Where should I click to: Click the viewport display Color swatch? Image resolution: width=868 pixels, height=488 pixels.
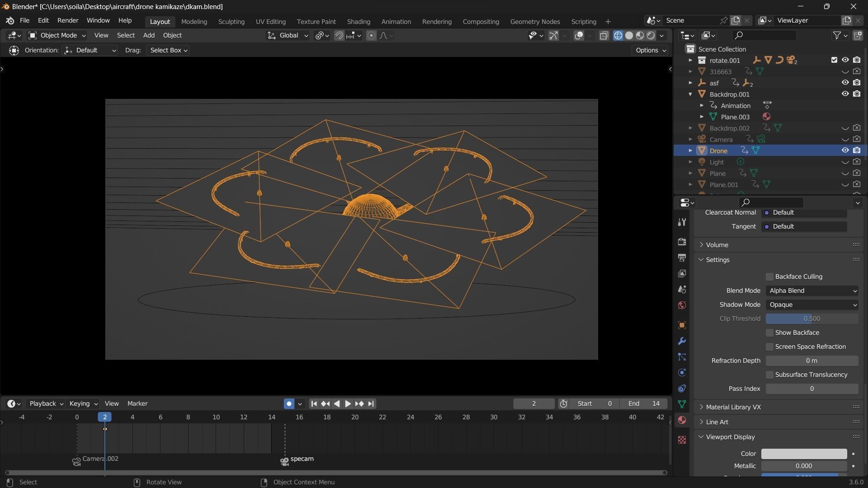(x=803, y=454)
